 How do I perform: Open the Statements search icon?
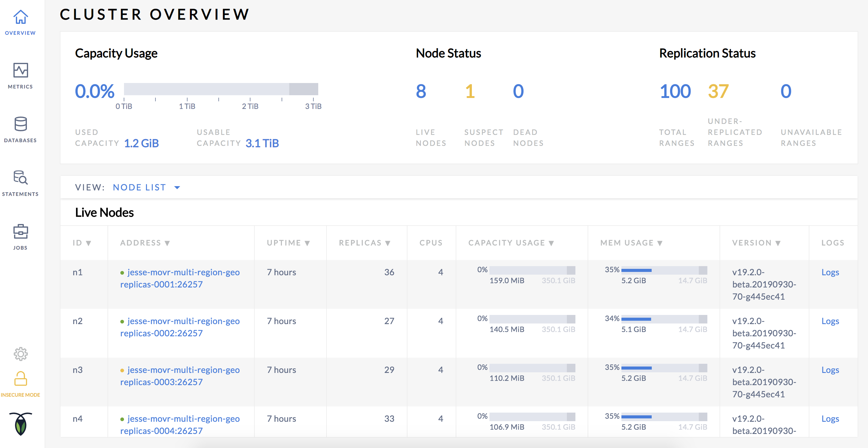coord(20,178)
